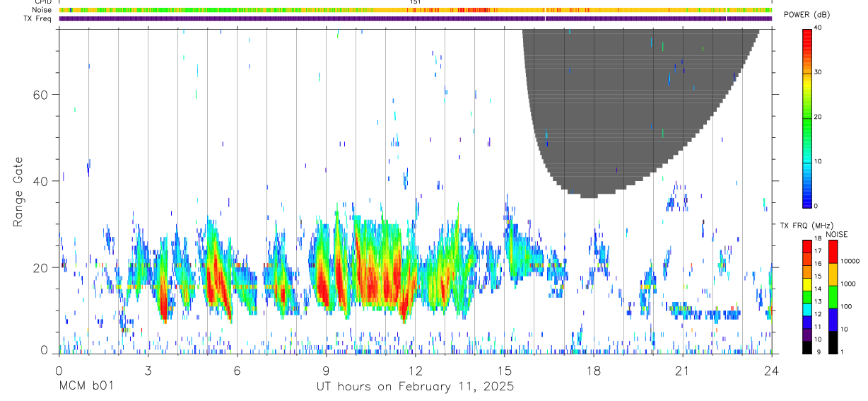Click the '3' tick on the UT hours axis
This screenshot has width=868, height=401.
148,371
